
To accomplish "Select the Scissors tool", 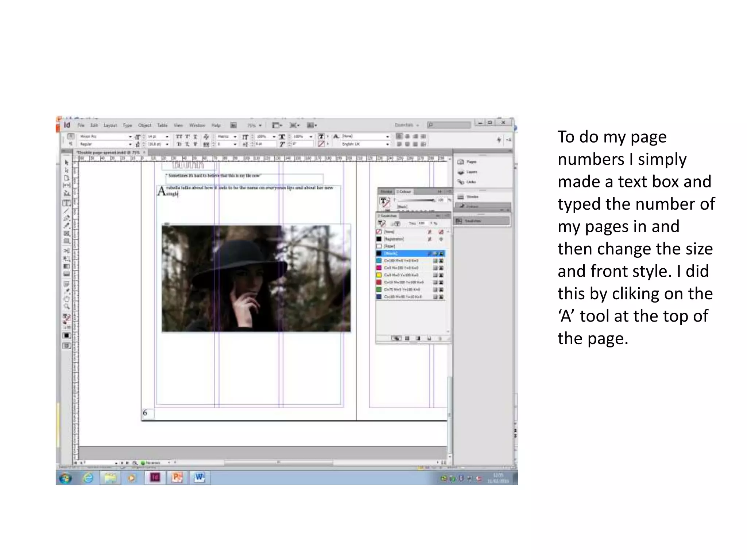I will tap(66, 251).
